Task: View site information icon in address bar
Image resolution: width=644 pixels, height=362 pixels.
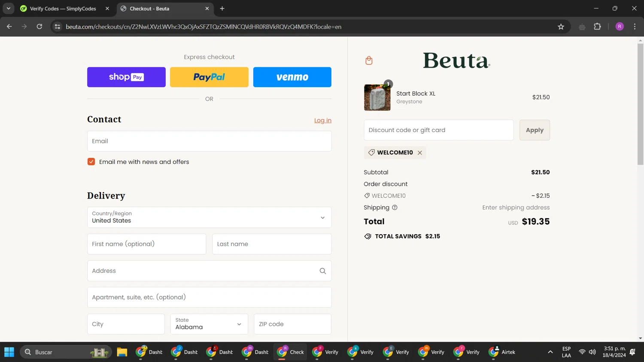Action: 57,27
